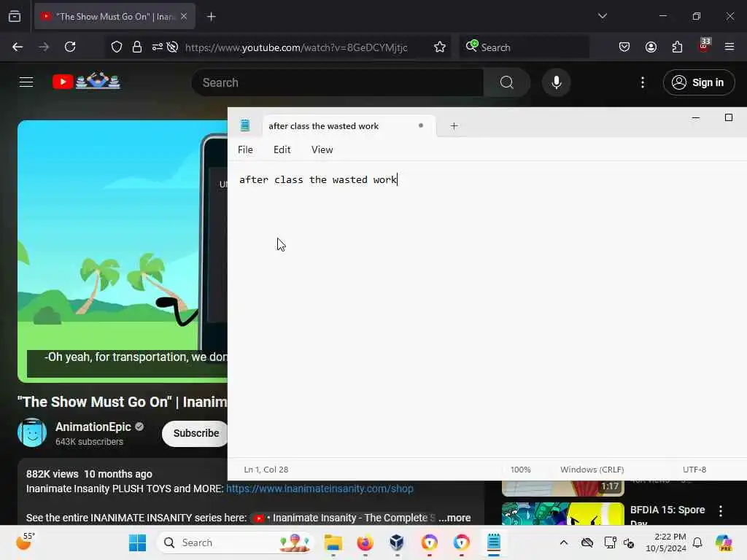This screenshot has height=560, width=747.
Task: Open VirtualBox from the taskbar
Action: click(x=397, y=542)
